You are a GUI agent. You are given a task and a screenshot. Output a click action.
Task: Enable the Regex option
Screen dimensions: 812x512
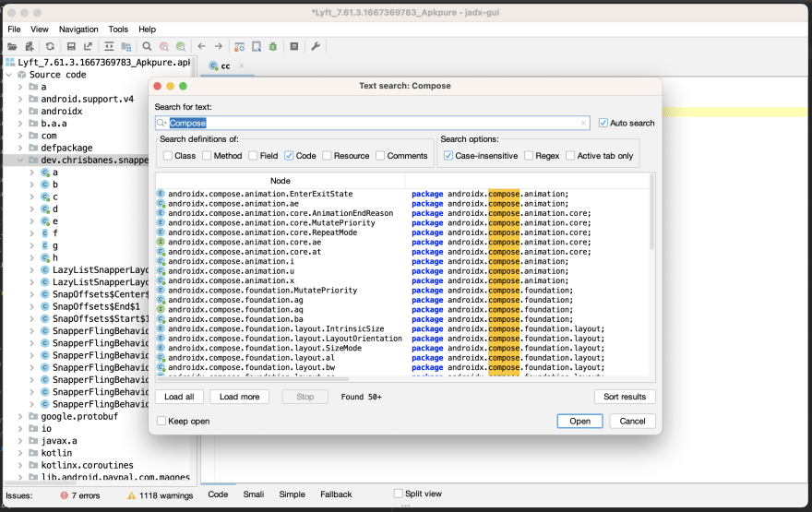[529, 155]
